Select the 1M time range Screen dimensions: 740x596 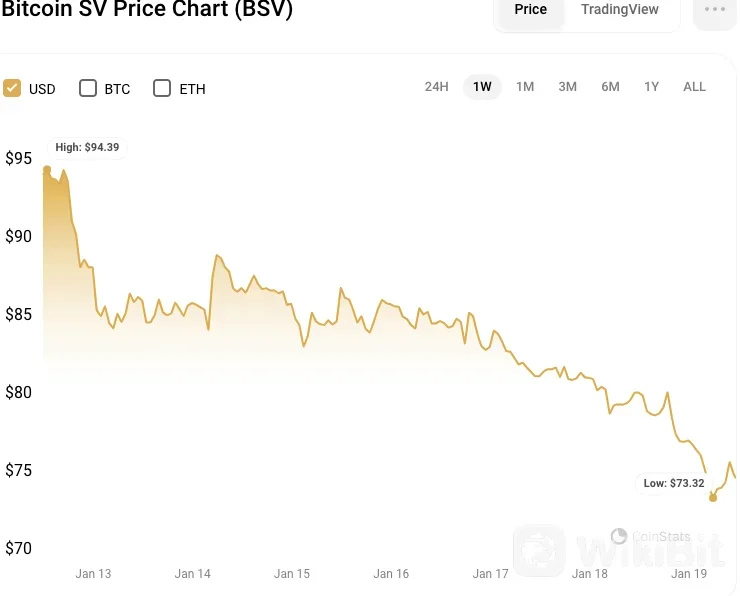click(x=525, y=87)
